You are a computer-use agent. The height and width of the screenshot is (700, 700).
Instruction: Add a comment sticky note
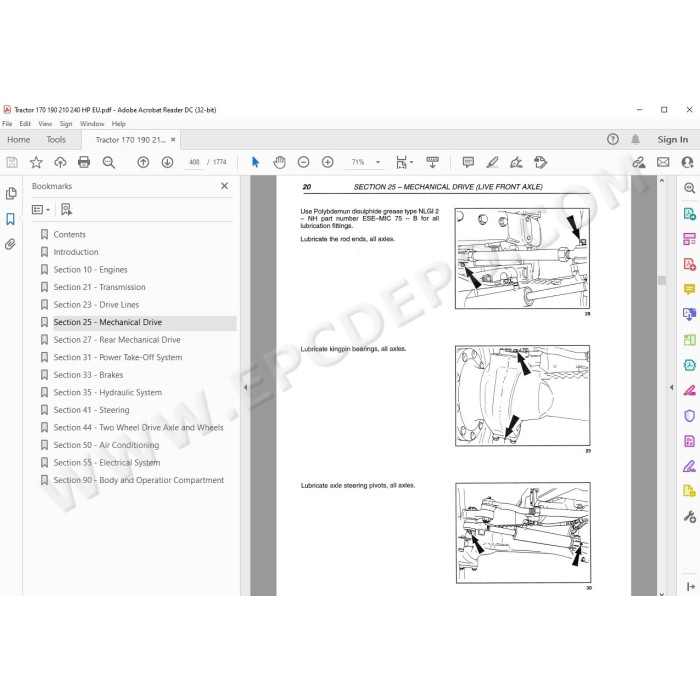pyautogui.click(x=468, y=162)
